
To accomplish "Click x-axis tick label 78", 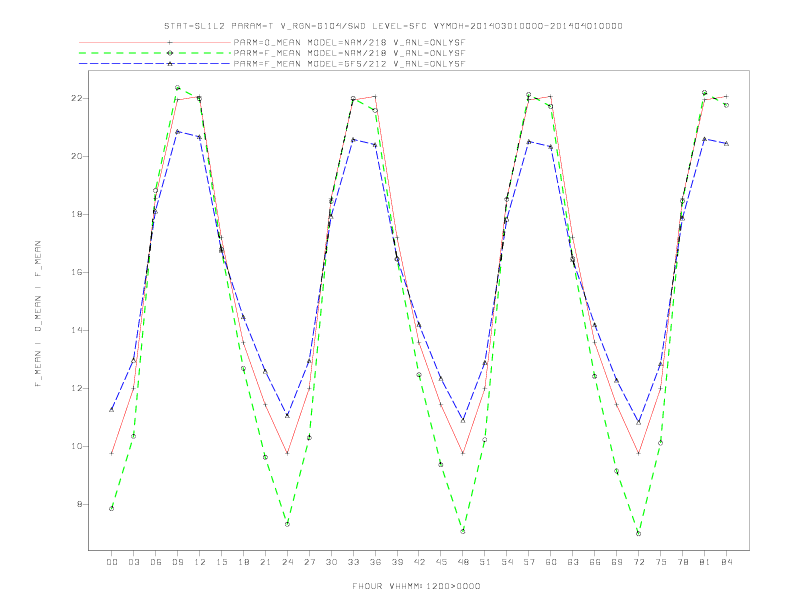I will point(682,562).
